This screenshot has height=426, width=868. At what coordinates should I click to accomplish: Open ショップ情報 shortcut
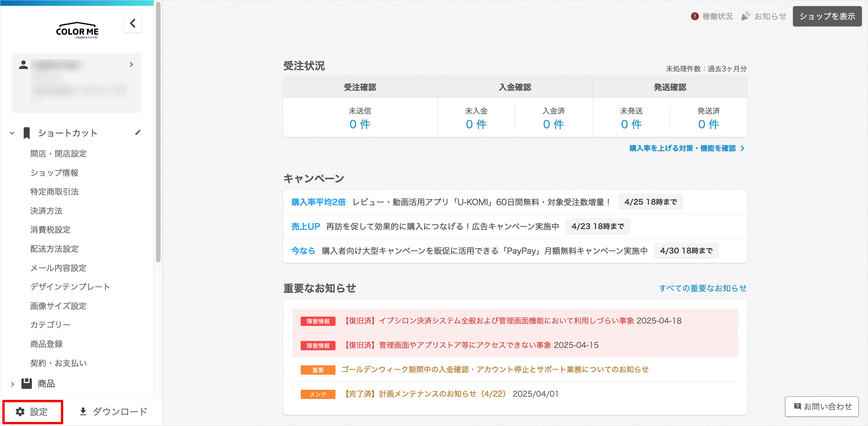click(x=54, y=173)
